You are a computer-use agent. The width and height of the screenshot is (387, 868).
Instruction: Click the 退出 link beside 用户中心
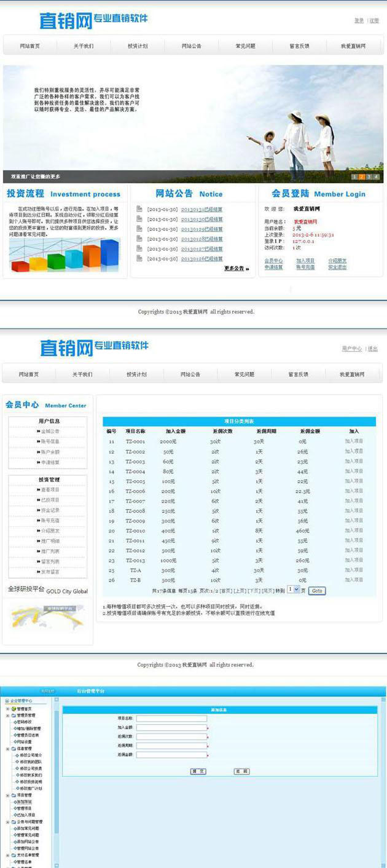373,349
